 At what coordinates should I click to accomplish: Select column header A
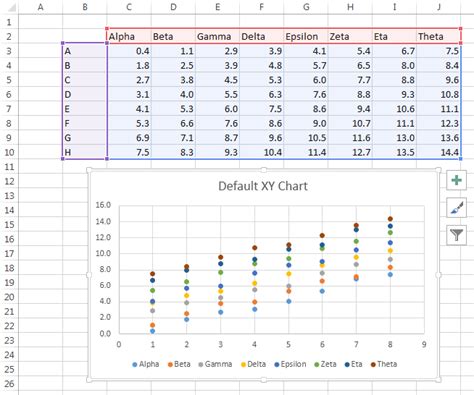tap(40, 7)
